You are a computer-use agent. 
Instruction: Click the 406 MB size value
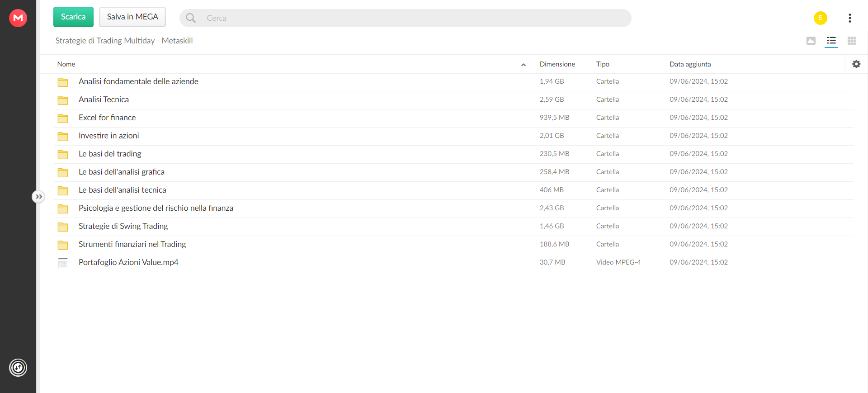552,190
